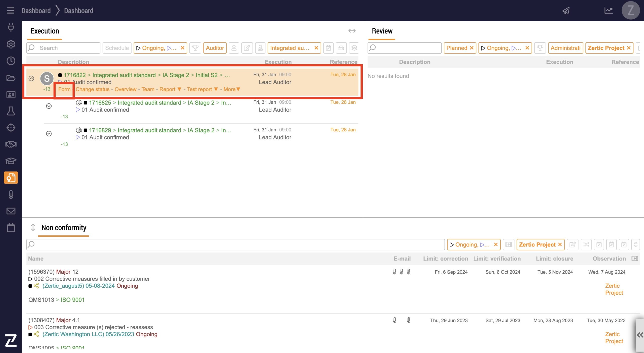Open the chart statistics icon in header
This screenshot has height=353, width=644.
pos(608,11)
